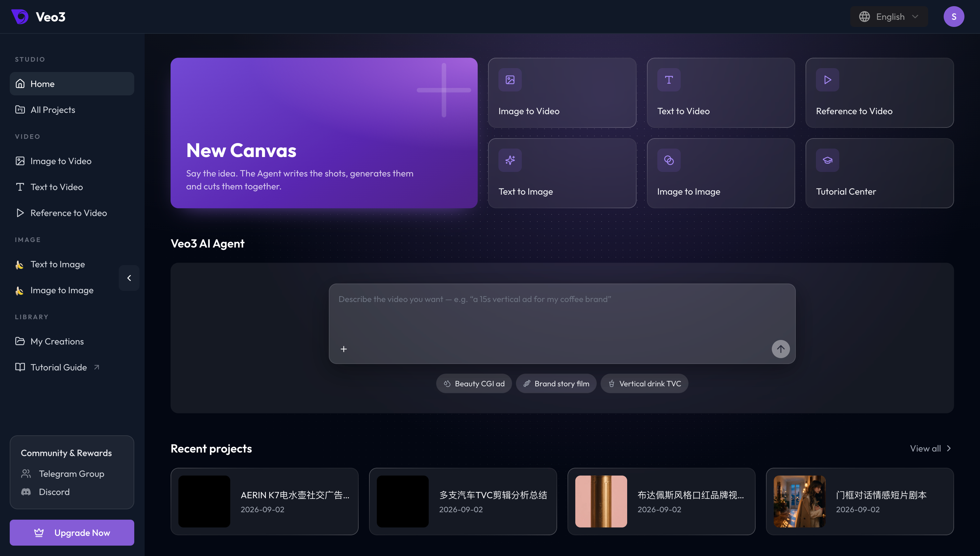980x556 pixels.
Task: Open the lipstick brand project thumbnail
Action: click(601, 502)
